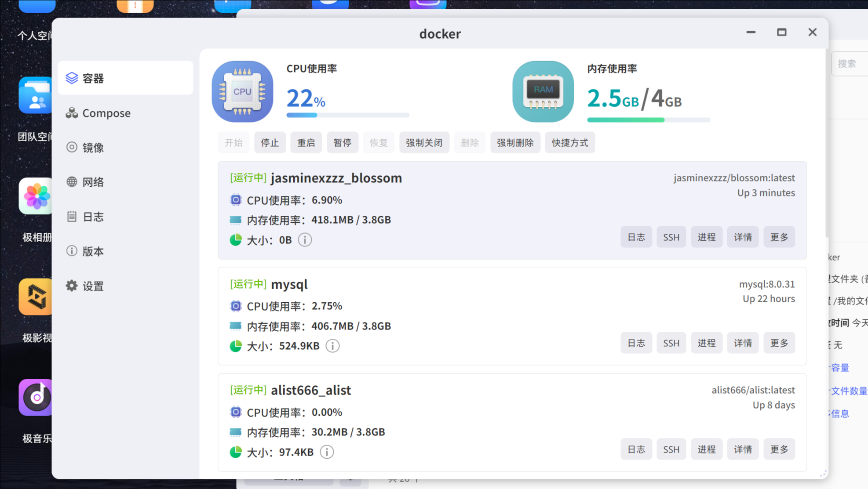Expand 更多 options for alist666_alist
This screenshot has width=868, height=489.
(779, 449)
